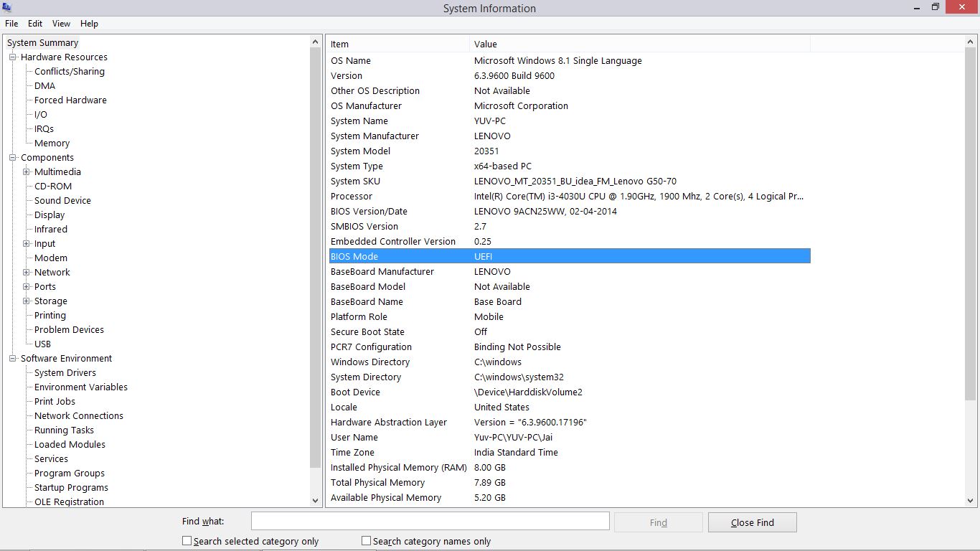The height and width of the screenshot is (551, 980).
Task: Expand the Network category node
Action: [x=27, y=273]
